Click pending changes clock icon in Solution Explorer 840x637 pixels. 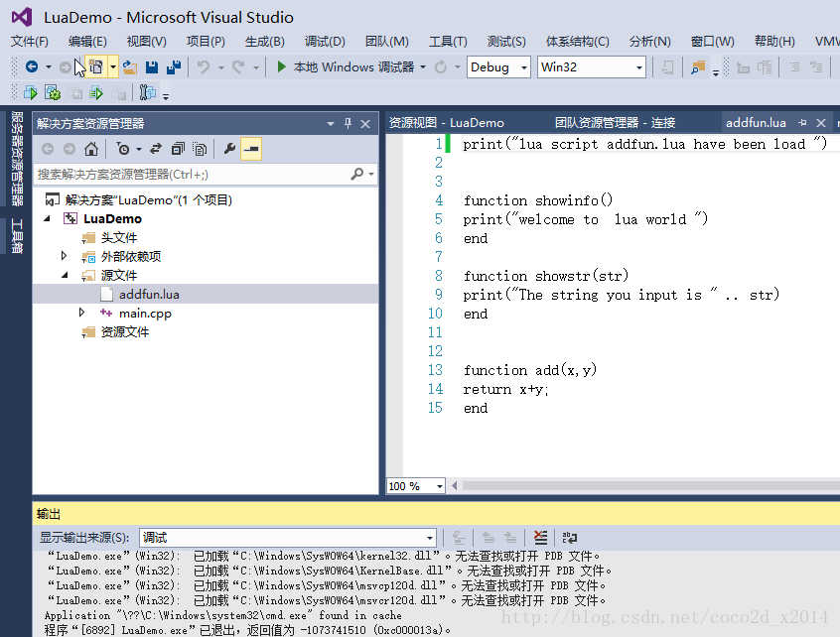pyautogui.click(x=123, y=149)
